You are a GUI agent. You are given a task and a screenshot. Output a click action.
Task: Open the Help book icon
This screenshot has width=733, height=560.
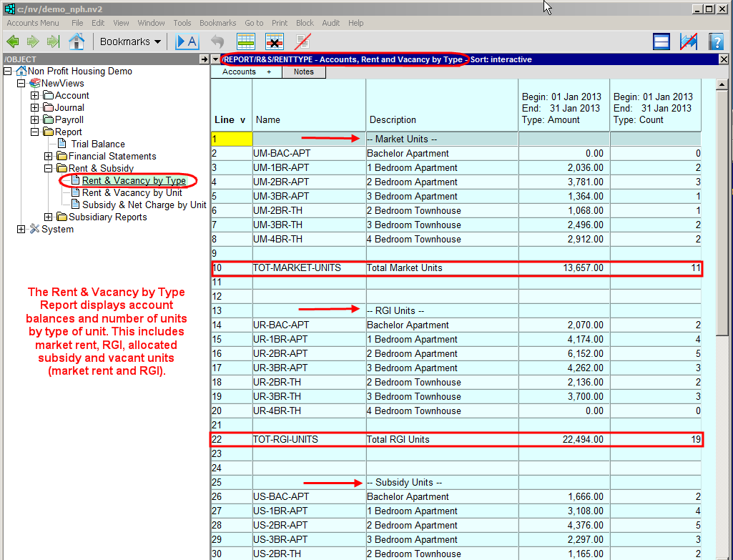click(716, 41)
